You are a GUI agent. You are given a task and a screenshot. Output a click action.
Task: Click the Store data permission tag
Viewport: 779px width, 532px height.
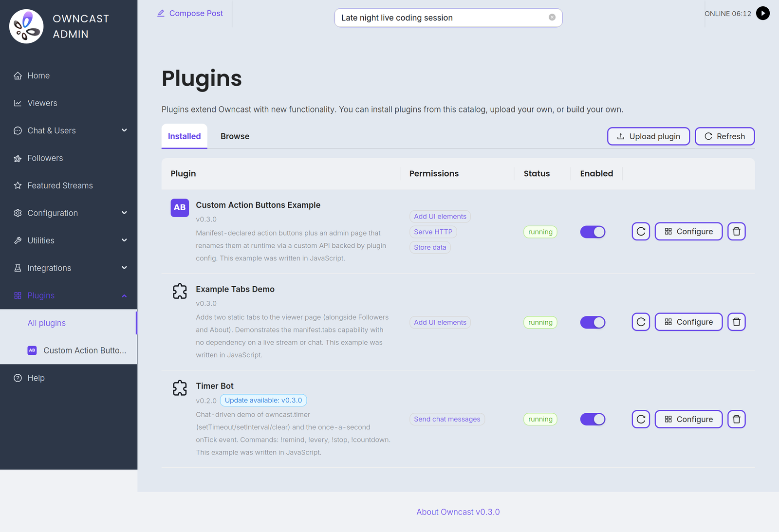[430, 247]
